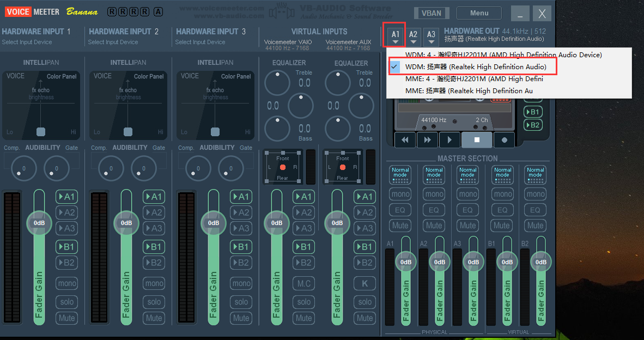Toggle A1 routing on Hardware Input 2
Viewport: 644px width, 340px height.
154,197
